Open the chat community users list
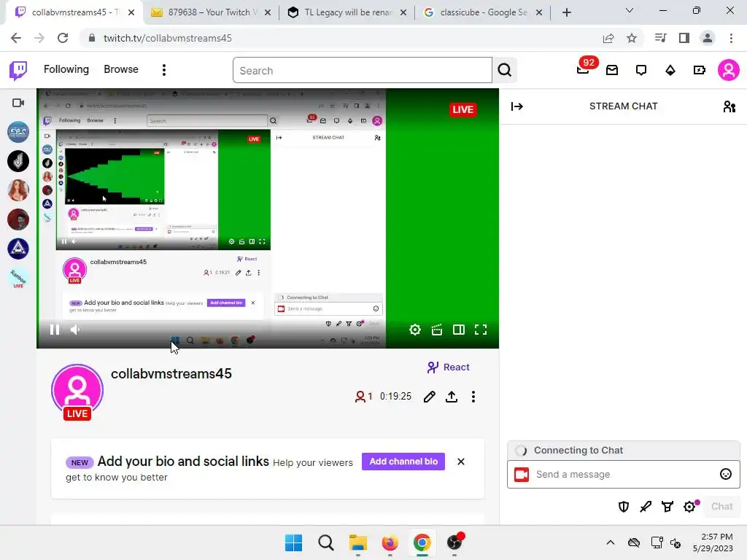 (x=729, y=106)
